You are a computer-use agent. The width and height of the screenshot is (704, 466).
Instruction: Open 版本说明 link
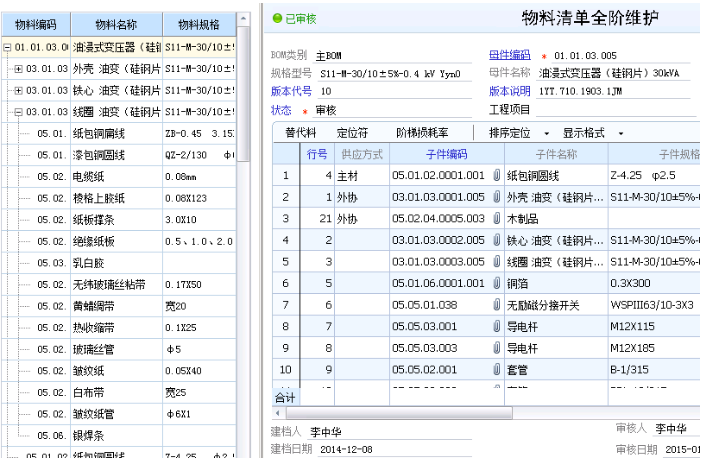pyautogui.click(x=510, y=91)
